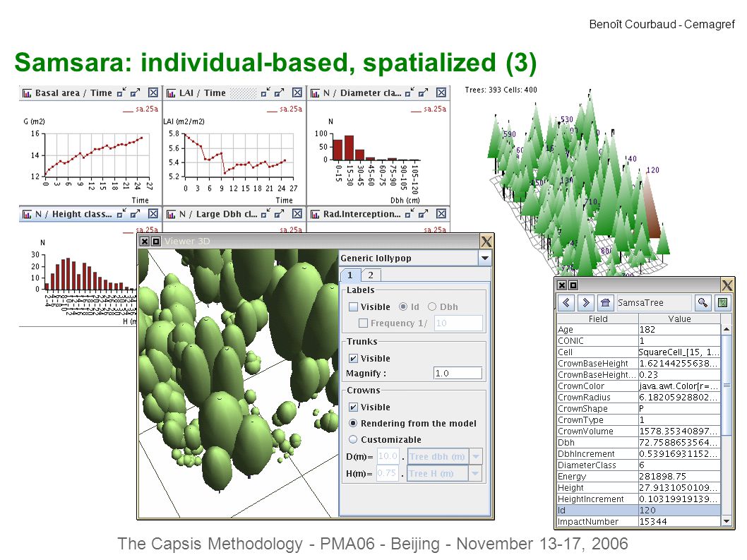Screen dimensions: 747x560
Task: Select the DiameterClass row in inspector
Action: pyautogui.click(x=639, y=465)
